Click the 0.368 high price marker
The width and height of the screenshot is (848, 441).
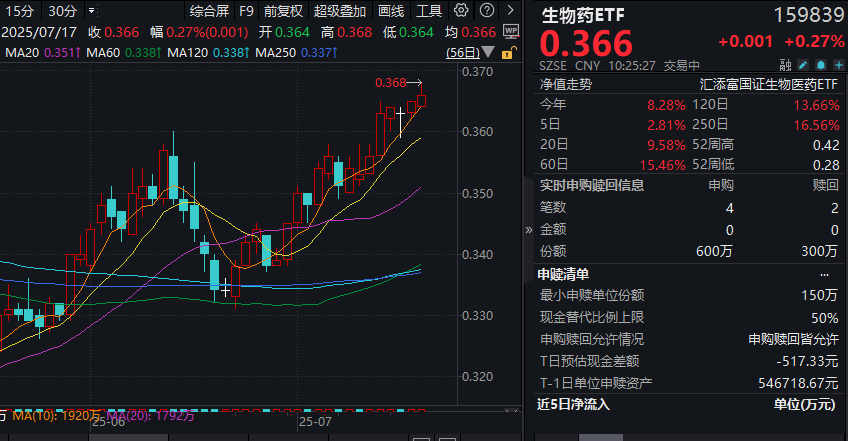pyautogui.click(x=390, y=83)
